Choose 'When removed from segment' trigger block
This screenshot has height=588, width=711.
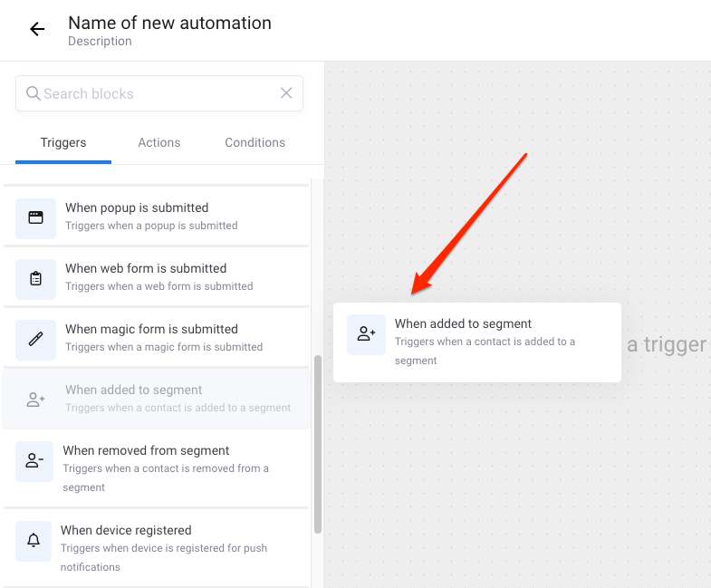click(x=157, y=468)
